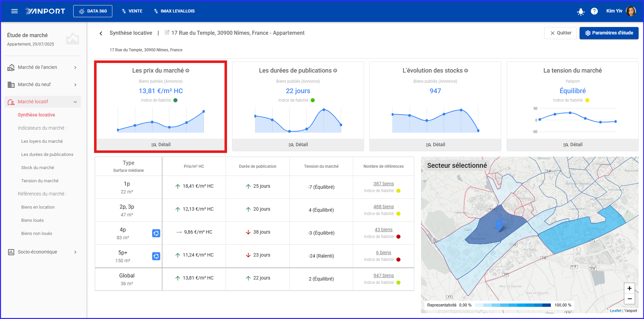Click the Yanport logo
Image resolution: width=644 pixels, height=319 pixels.
click(45, 11)
